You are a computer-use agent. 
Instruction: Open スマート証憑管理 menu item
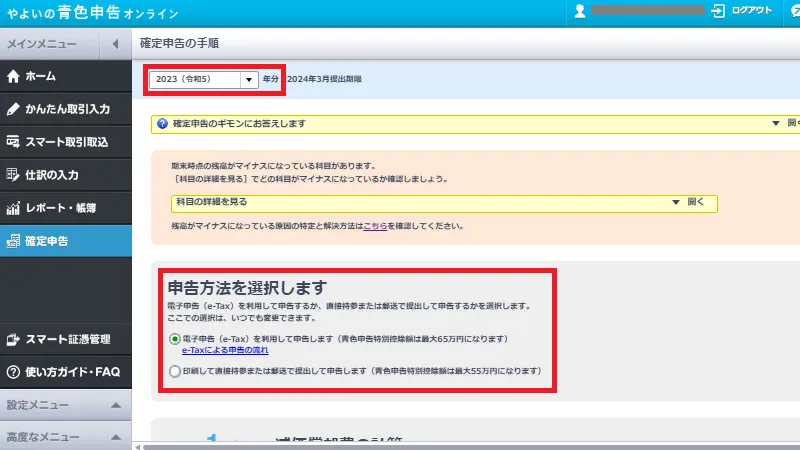[66, 339]
